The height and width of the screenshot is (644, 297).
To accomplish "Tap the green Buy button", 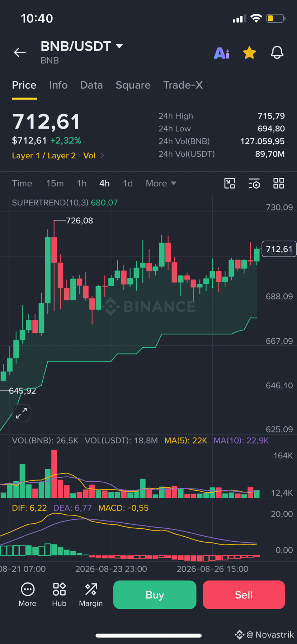I will tap(155, 595).
